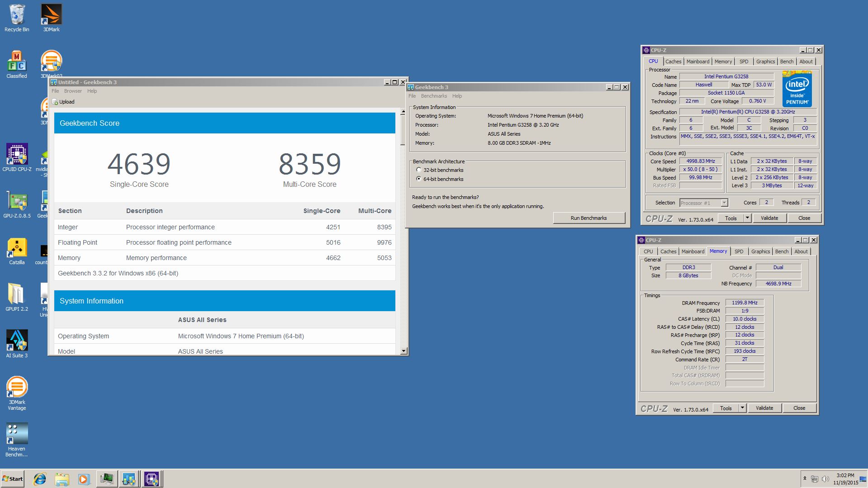Click the Core Speed value 4998.83 MHz

pyautogui.click(x=701, y=161)
